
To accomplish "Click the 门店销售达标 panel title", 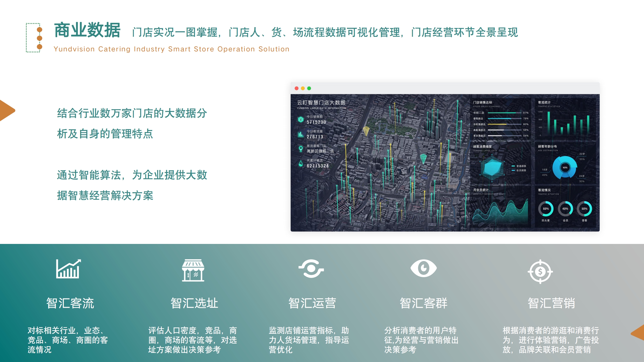I will pos(483,103).
